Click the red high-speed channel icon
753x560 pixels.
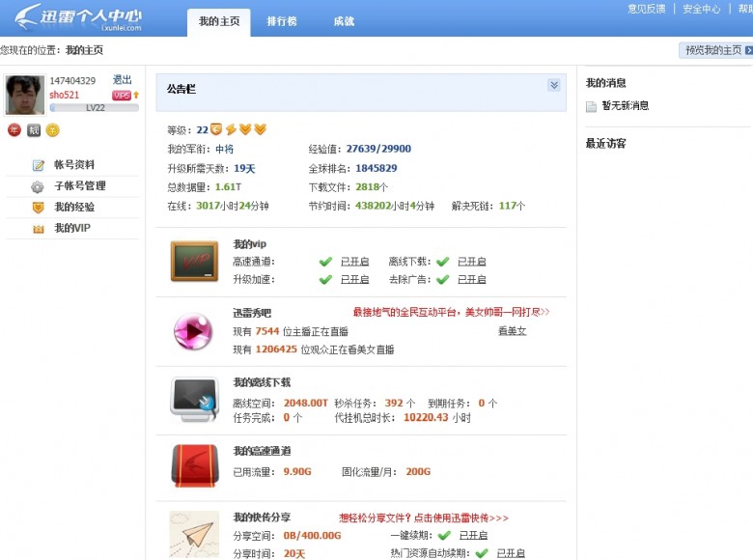pyautogui.click(x=194, y=466)
